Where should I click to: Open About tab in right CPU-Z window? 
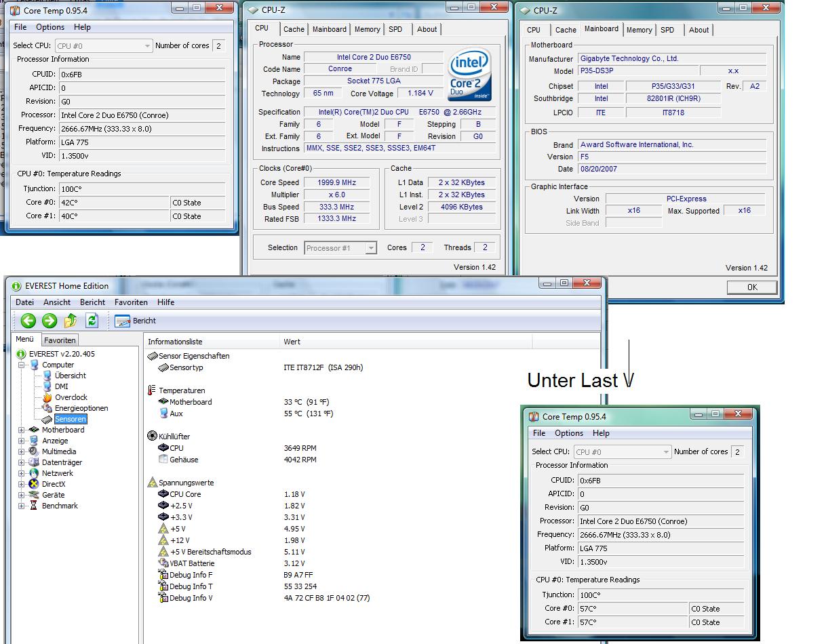[x=699, y=30]
